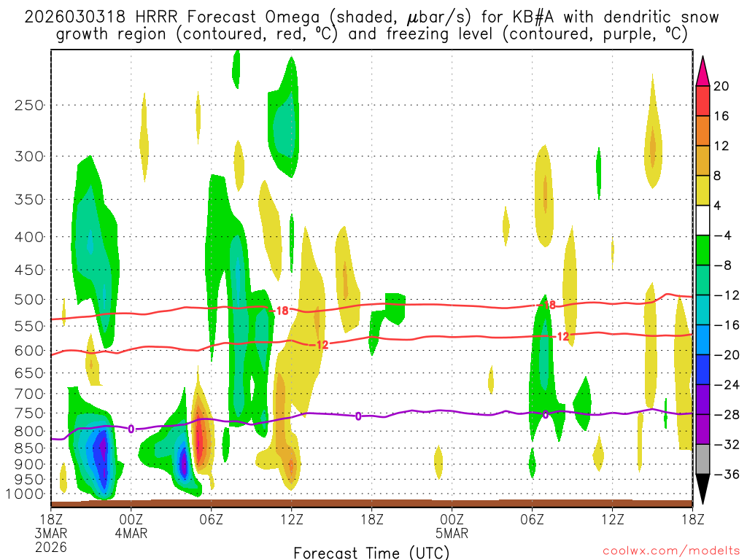747x560 pixels.
Task: Click the black arrow below the colorbar
Action: (703, 488)
